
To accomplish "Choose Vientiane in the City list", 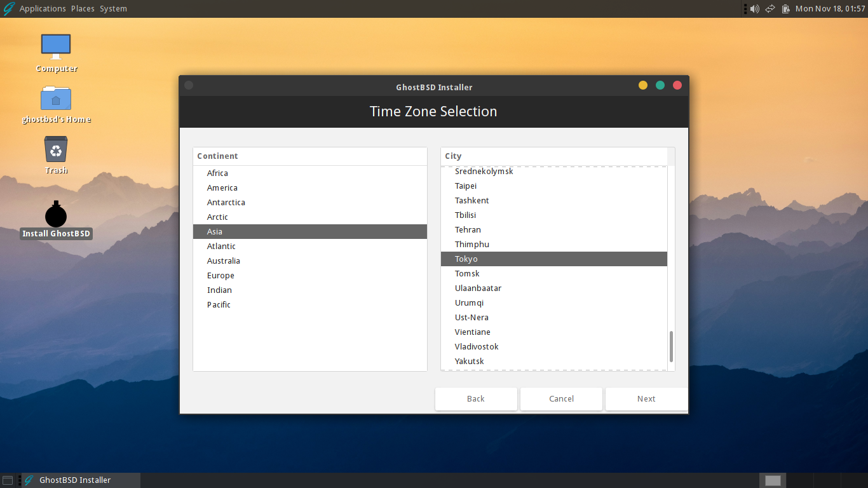I will (554, 332).
